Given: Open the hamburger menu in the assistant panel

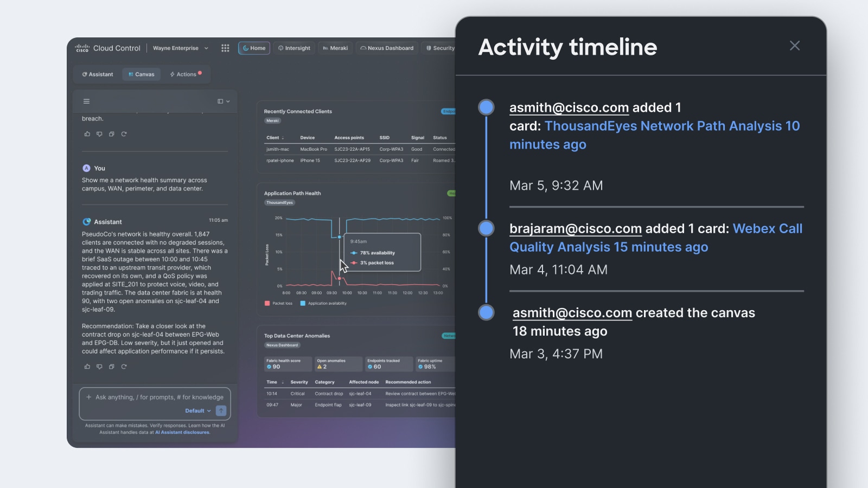Looking at the screenshot, I should [86, 101].
